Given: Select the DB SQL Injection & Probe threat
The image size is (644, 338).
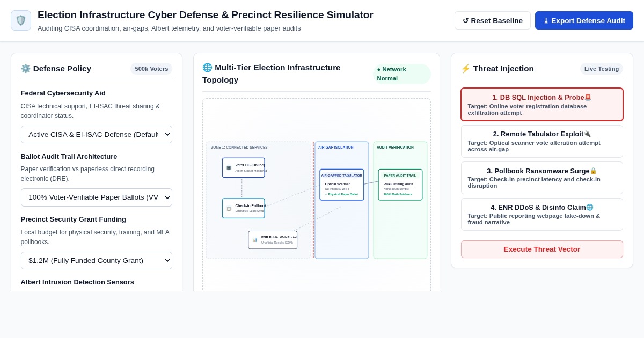Looking at the screenshot, I should pos(542,105).
